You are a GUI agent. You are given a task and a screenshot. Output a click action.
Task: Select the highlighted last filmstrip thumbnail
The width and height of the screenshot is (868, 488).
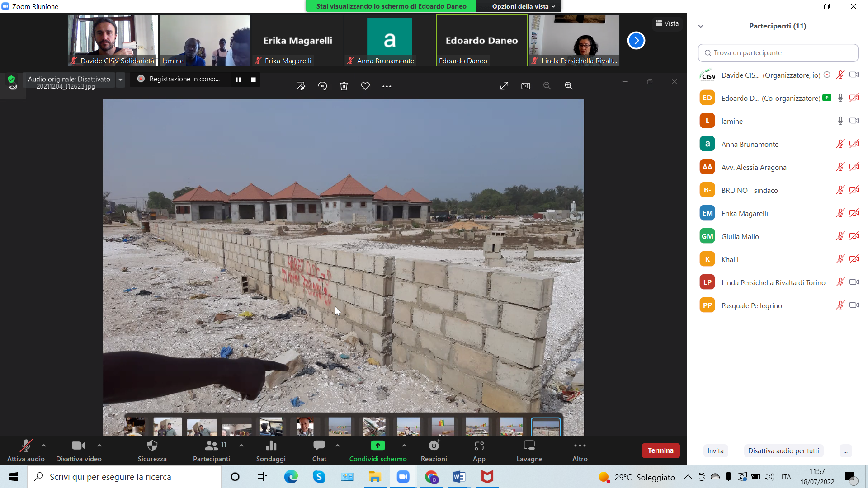[x=546, y=427]
